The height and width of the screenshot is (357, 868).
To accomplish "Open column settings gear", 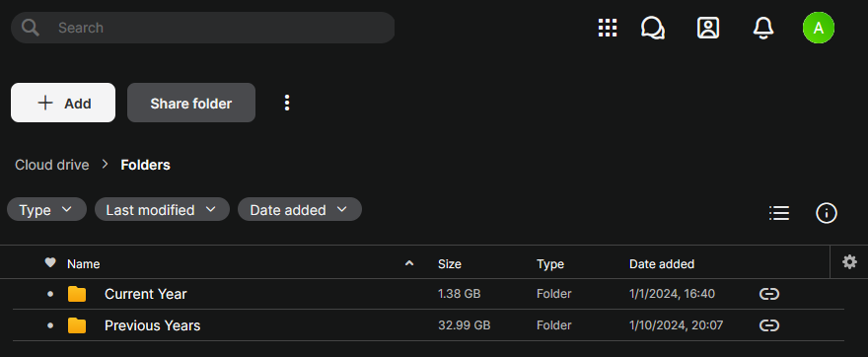I will click(849, 262).
